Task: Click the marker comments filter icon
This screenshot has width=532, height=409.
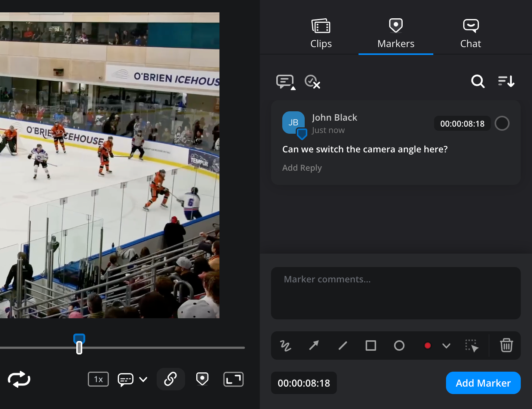Action: pos(286,82)
